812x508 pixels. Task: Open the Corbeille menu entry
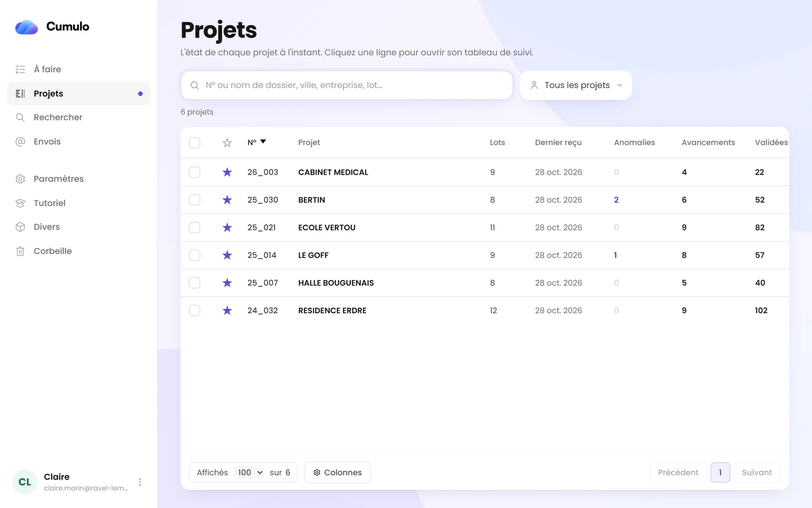point(79,251)
